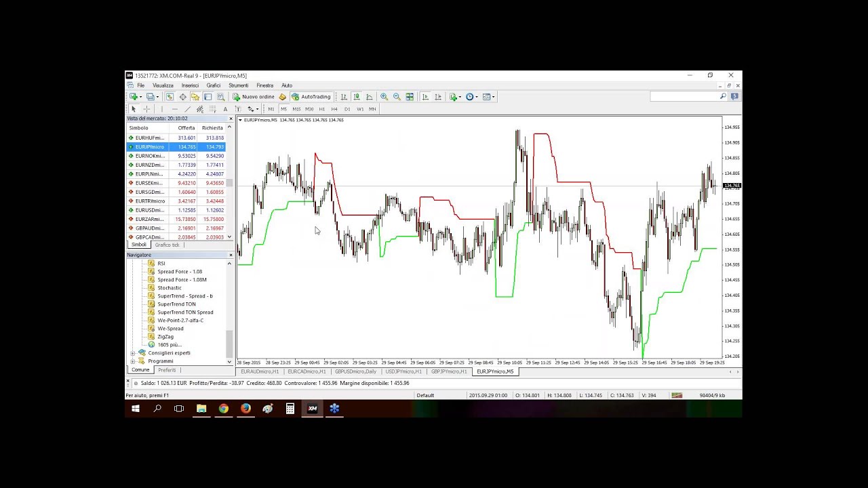Click the Nuovo ordine button

pos(253,97)
